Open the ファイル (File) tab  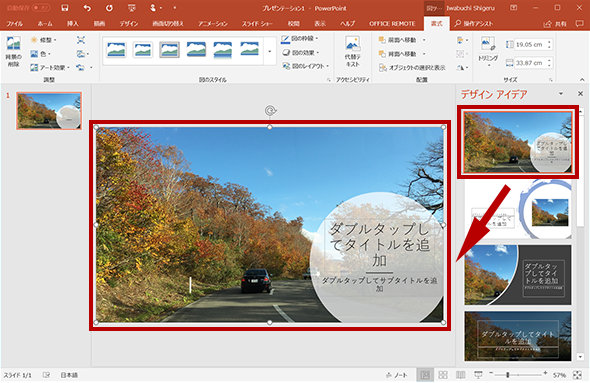pyautogui.click(x=15, y=23)
